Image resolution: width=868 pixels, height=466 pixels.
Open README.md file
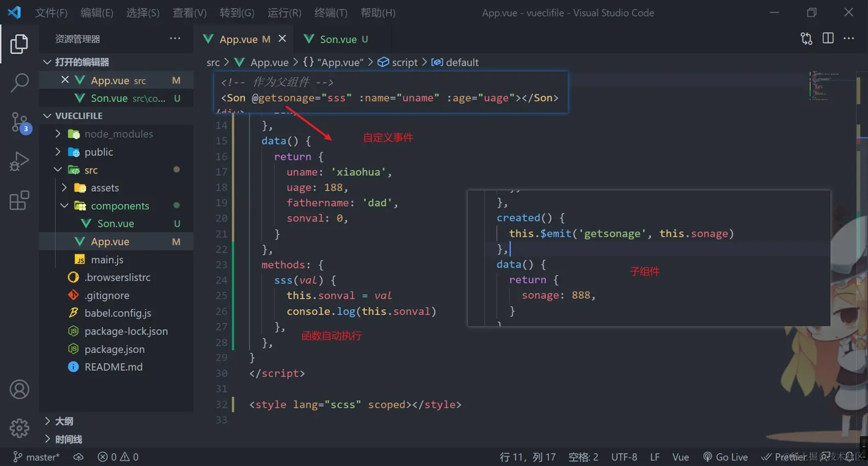pos(116,367)
